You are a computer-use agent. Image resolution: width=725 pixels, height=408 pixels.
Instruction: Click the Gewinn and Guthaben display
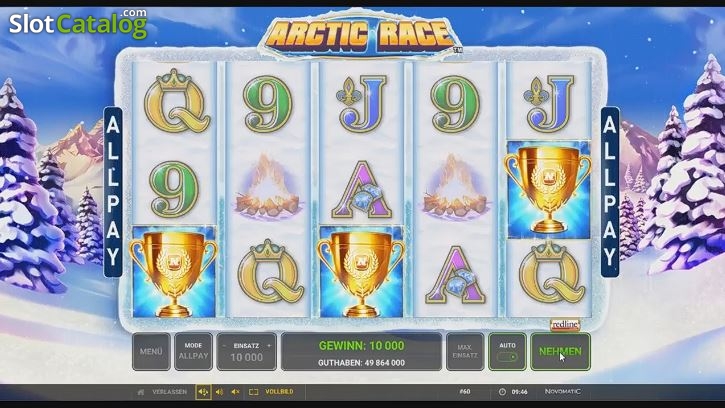361,352
